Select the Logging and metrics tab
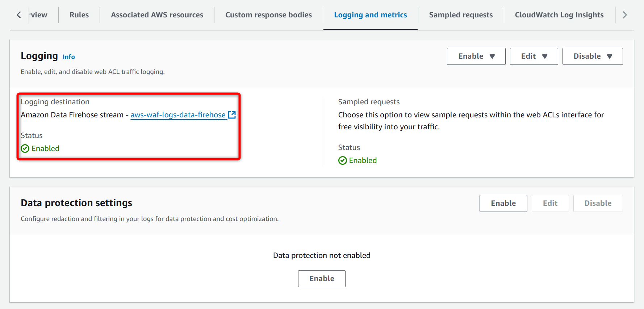 370,15
